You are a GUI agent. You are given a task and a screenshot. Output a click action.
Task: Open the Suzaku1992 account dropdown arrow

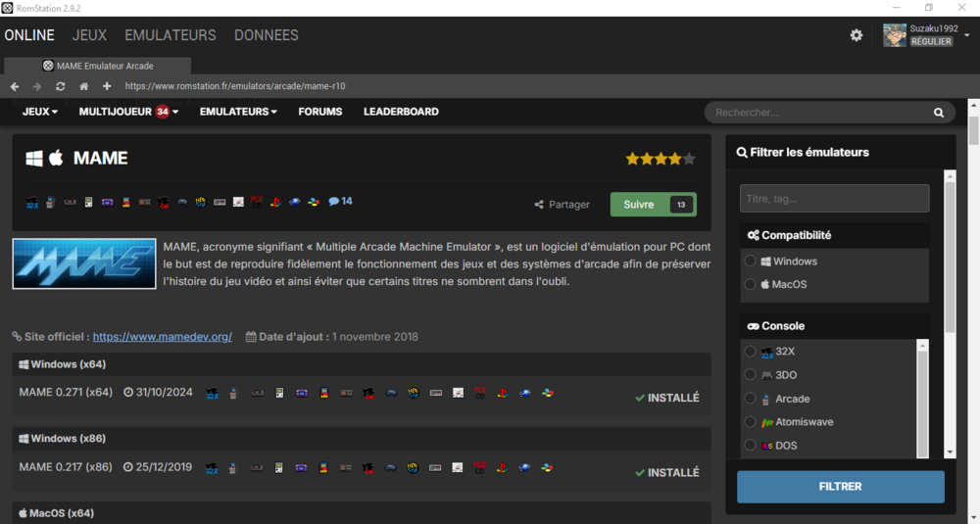coord(967,35)
